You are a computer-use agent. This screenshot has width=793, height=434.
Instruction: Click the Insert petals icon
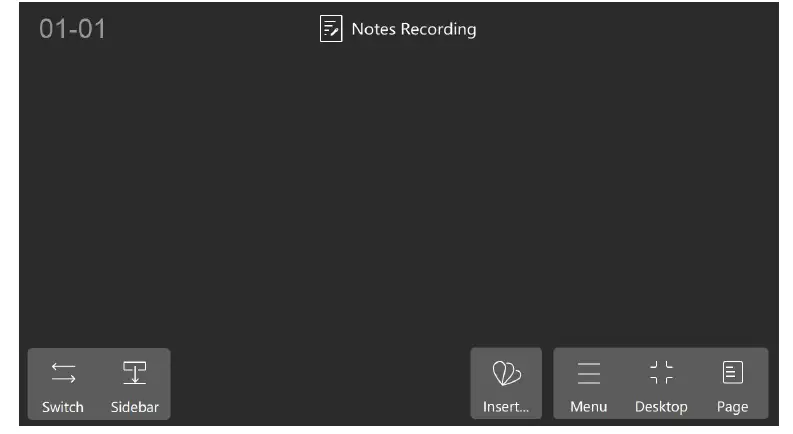pyautogui.click(x=506, y=373)
